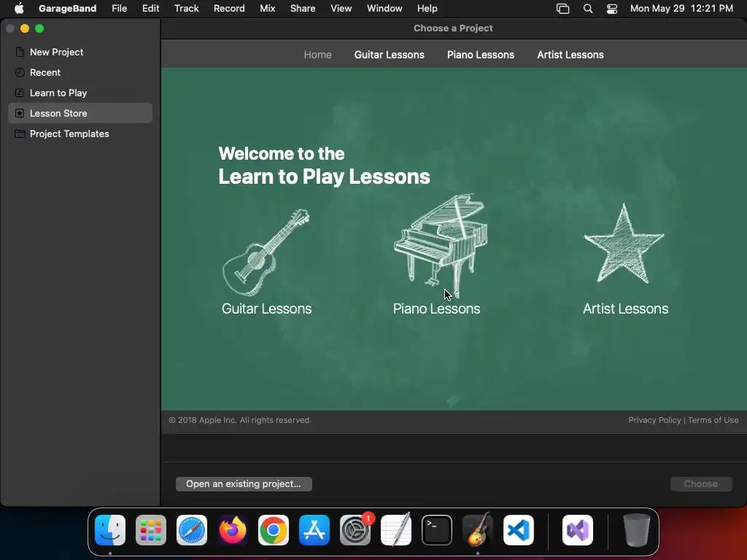Click the Lesson Store star icon in sidebar
747x560 pixels.
[x=20, y=113]
